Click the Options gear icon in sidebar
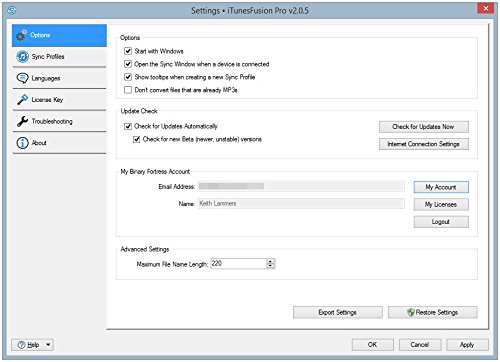This screenshot has width=500, height=362. click(21, 35)
